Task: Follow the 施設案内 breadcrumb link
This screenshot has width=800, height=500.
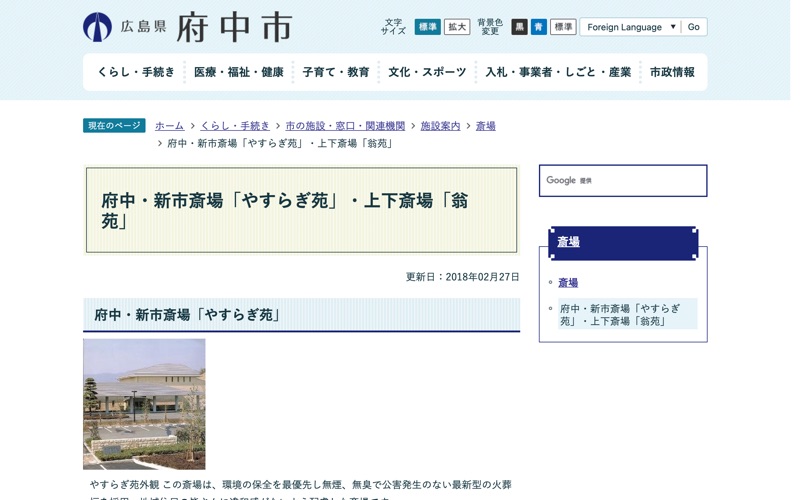Action: (x=440, y=126)
